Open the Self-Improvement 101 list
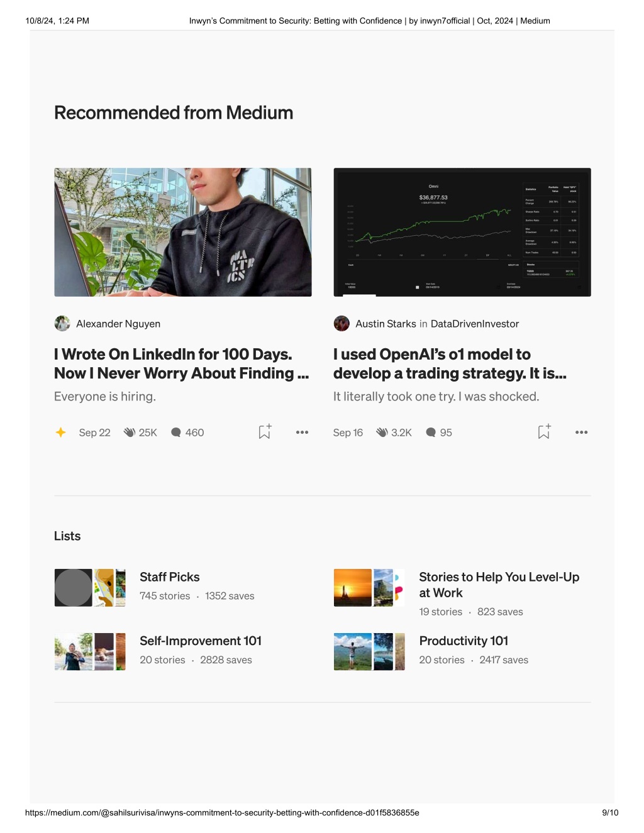The height and width of the screenshot is (833, 644). pyautogui.click(x=201, y=641)
